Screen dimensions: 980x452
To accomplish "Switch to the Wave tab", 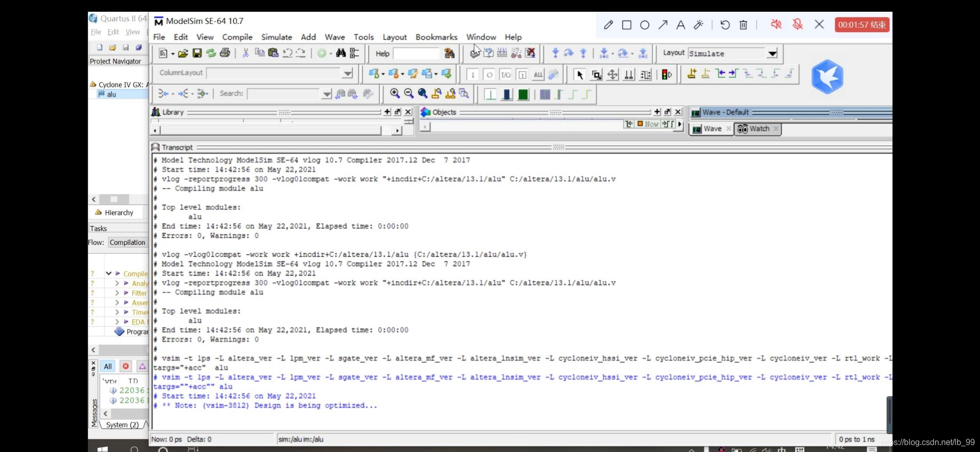I will [712, 129].
